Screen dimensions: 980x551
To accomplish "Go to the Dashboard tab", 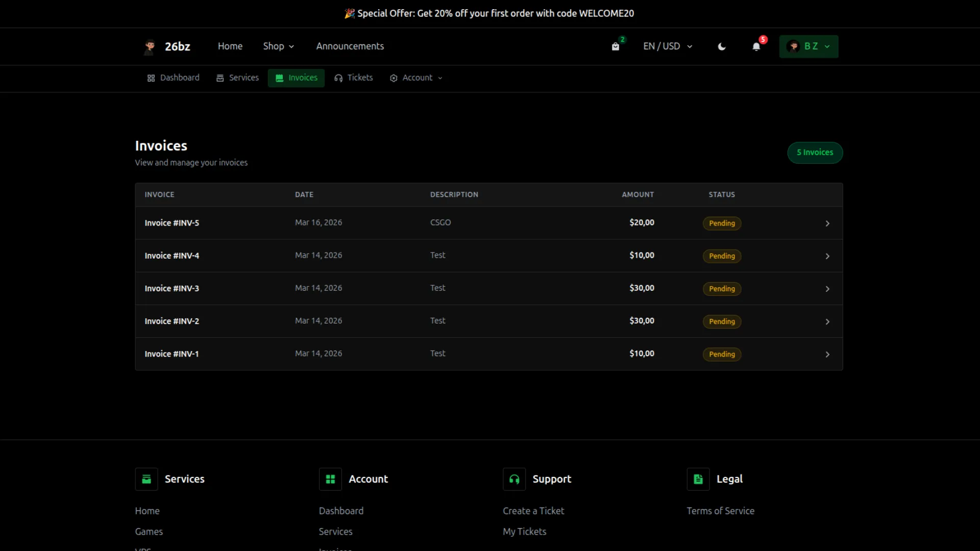I will [174, 78].
